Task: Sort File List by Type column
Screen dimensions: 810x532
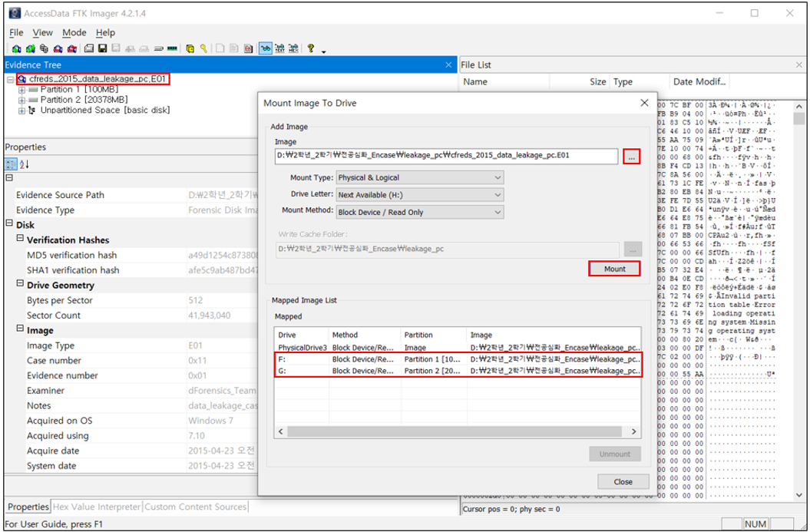Action: click(640, 81)
